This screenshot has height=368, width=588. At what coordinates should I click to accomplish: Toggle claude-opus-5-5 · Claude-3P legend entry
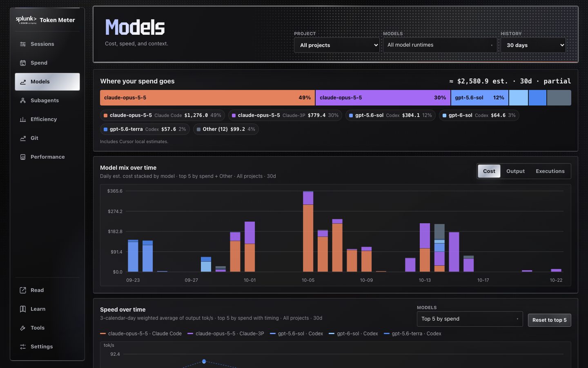tap(226, 334)
